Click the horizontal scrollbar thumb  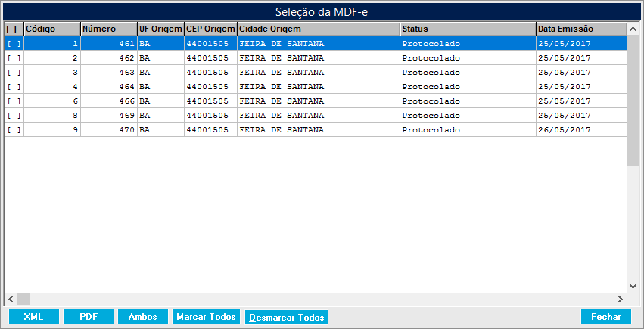point(23,299)
